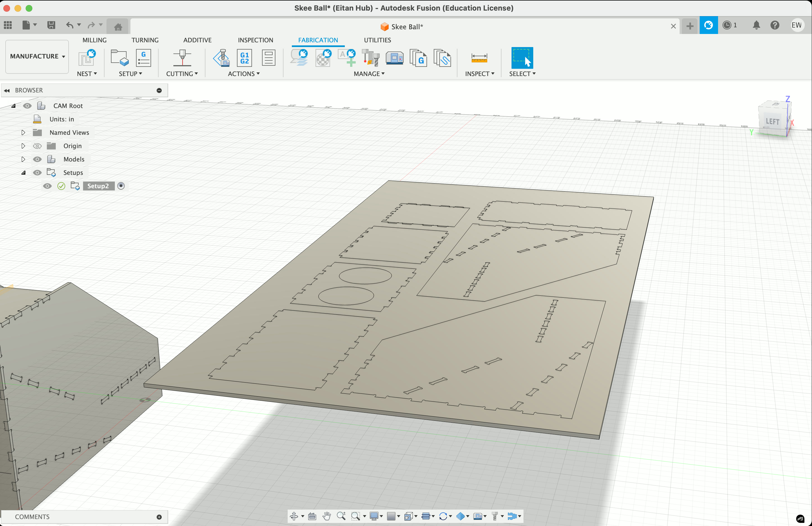
Task: Click the Setup2 label in browser
Action: [x=98, y=186]
